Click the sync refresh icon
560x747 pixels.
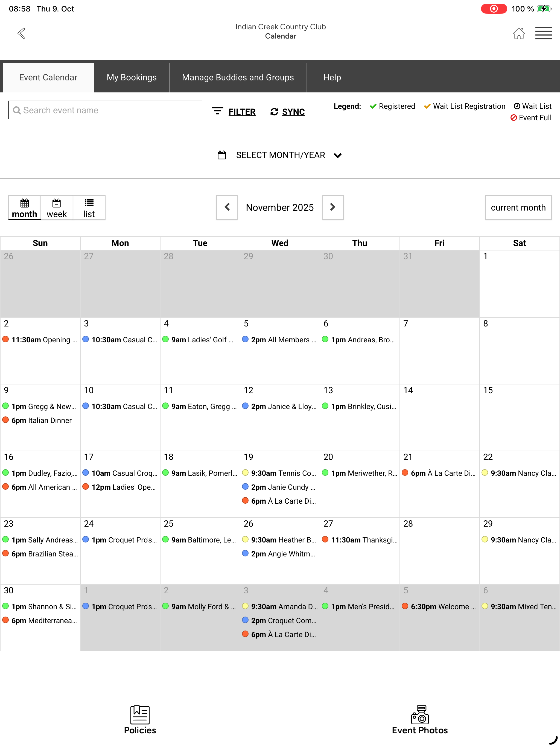[x=274, y=112]
